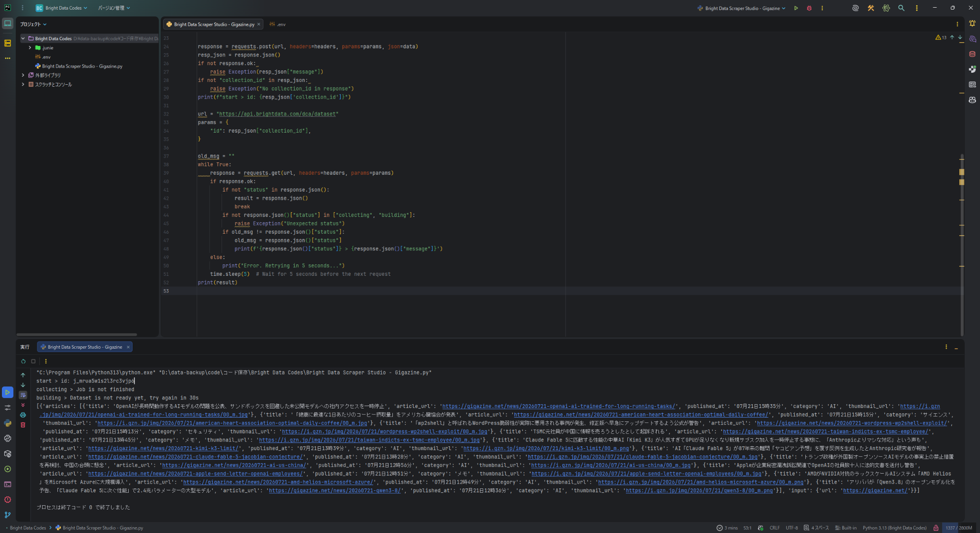Switch to the .env editor tab
Image resolution: width=980 pixels, height=533 pixels.
click(278, 24)
